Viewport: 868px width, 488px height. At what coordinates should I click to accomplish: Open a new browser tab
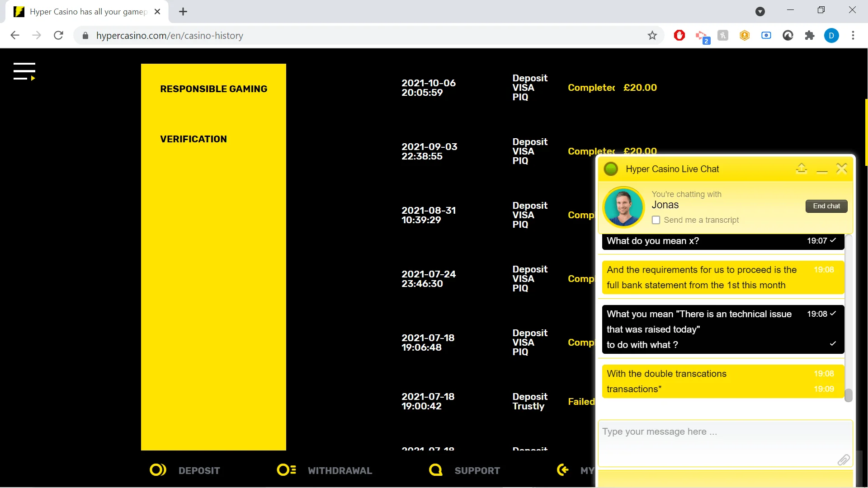click(x=183, y=12)
